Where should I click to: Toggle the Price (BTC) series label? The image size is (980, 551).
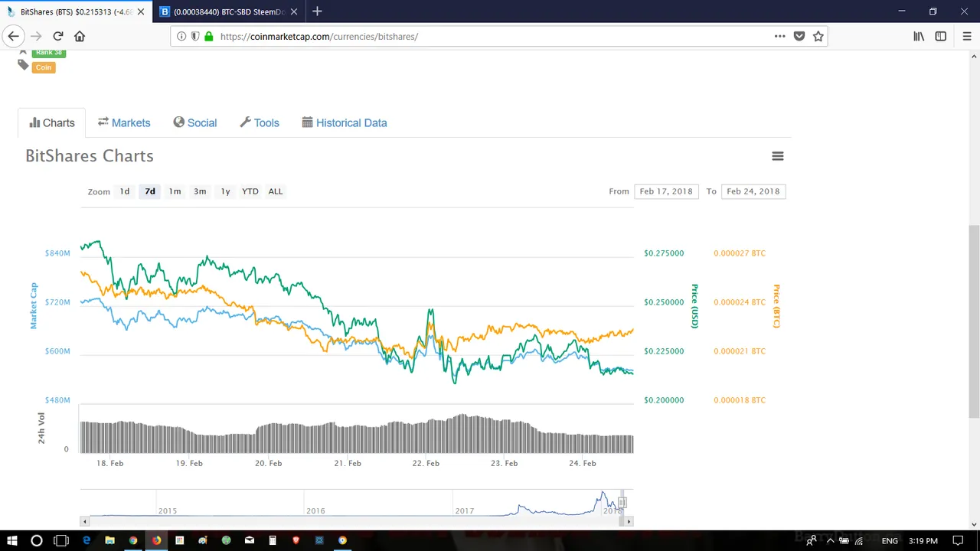(776, 306)
